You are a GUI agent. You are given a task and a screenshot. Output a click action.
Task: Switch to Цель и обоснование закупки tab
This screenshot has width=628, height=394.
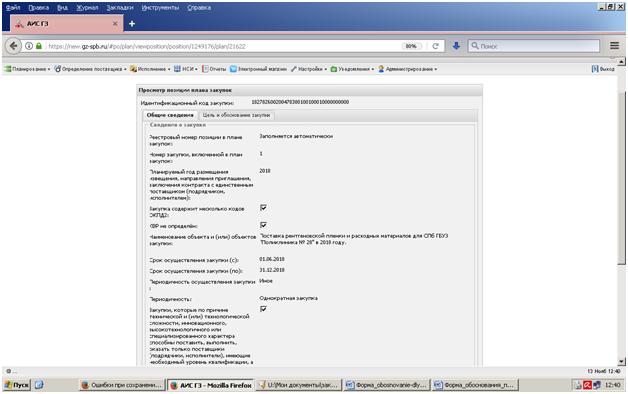236,115
